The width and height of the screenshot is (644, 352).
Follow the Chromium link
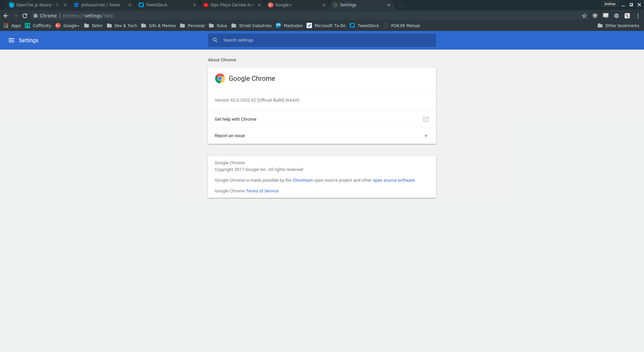tap(303, 180)
